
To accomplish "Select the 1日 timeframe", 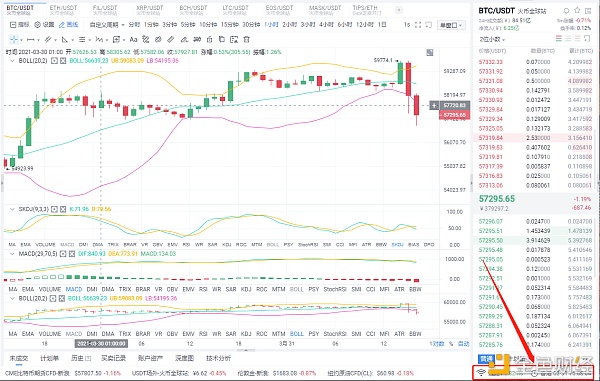I will tap(382, 25).
